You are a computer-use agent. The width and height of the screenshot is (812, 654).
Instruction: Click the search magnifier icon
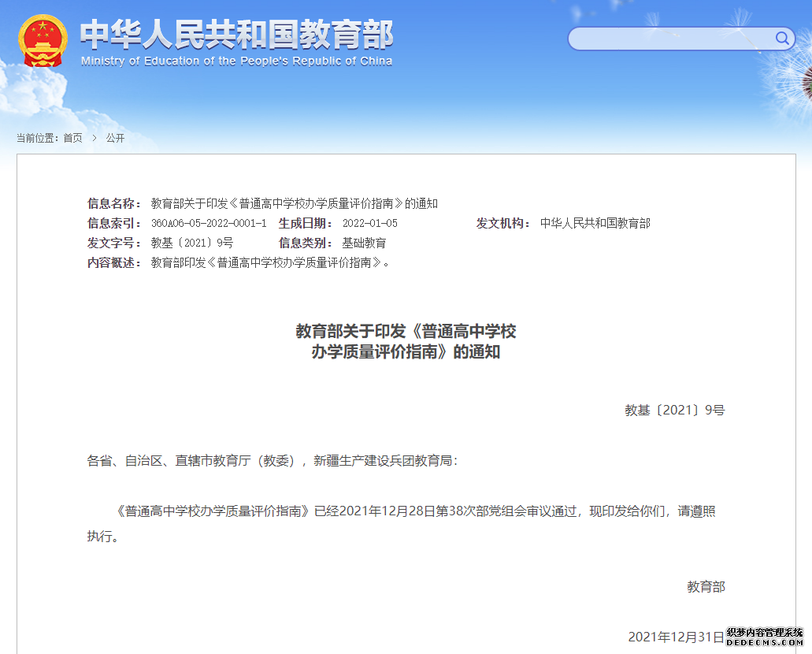(x=782, y=39)
